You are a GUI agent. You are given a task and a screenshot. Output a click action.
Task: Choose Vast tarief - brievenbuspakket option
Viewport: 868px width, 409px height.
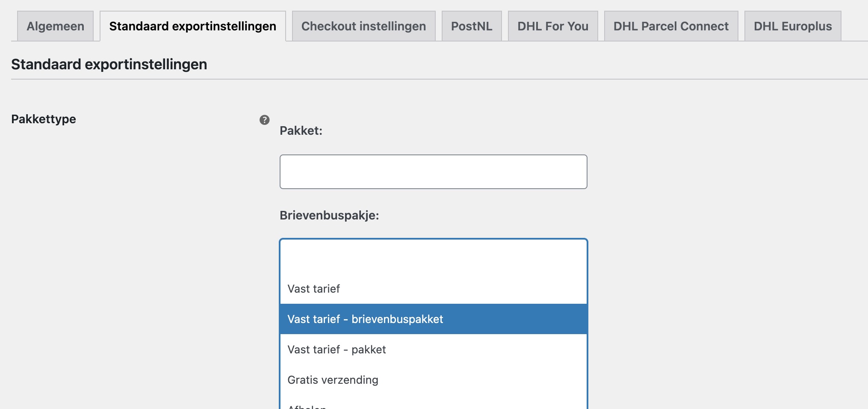click(366, 319)
